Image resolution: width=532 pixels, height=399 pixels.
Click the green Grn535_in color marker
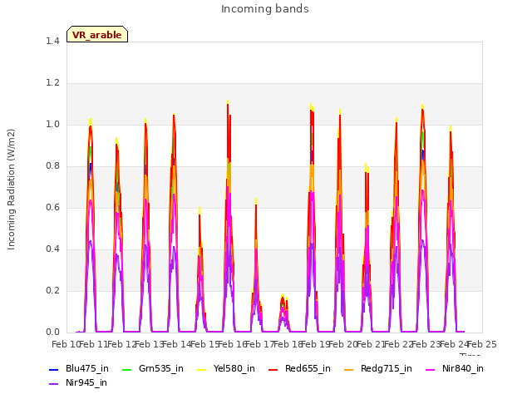tap(126, 369)
